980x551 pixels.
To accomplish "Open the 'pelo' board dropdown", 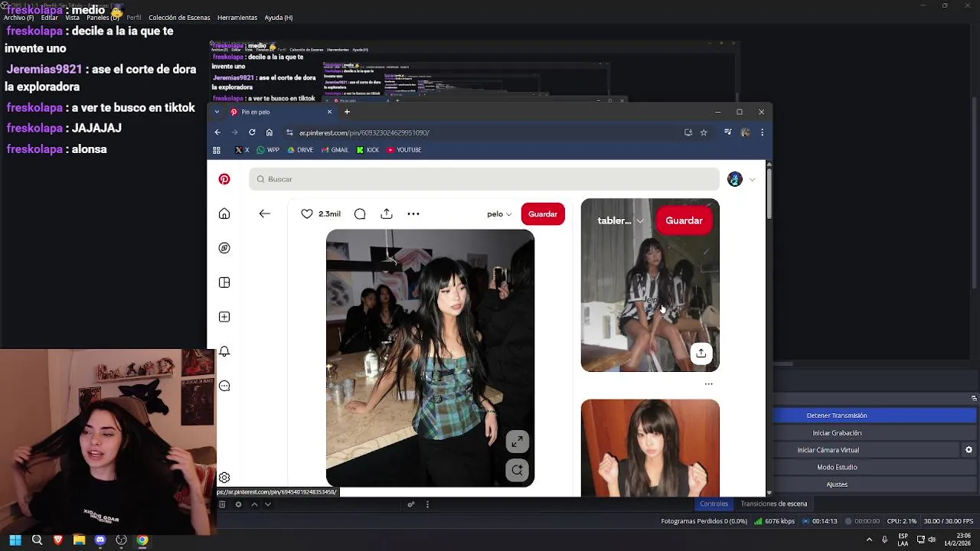I will [499, 214].
